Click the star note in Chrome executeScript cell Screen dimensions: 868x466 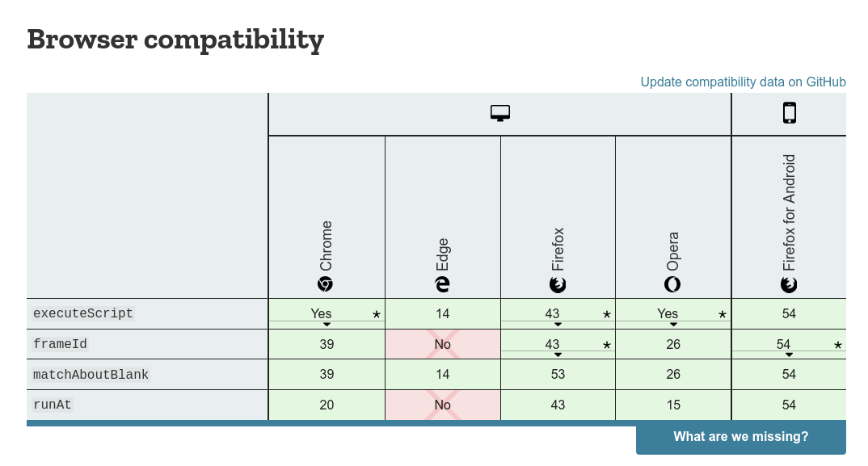pos(377,314)
